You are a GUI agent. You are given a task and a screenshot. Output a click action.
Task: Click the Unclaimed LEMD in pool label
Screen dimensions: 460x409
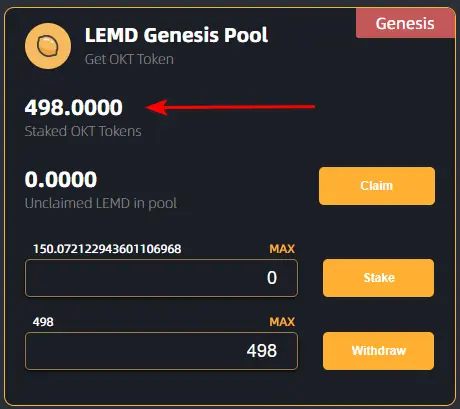[101, 203]
